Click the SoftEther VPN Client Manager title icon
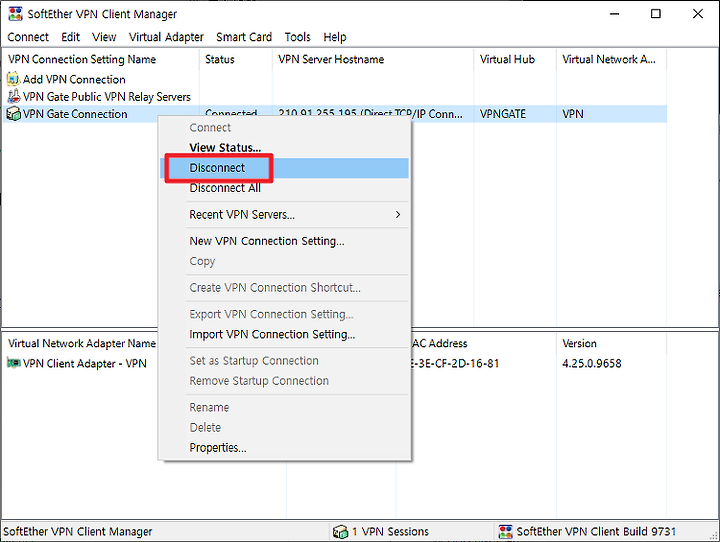This screenshot has height=542, width=720. click(x=15, y=14)
